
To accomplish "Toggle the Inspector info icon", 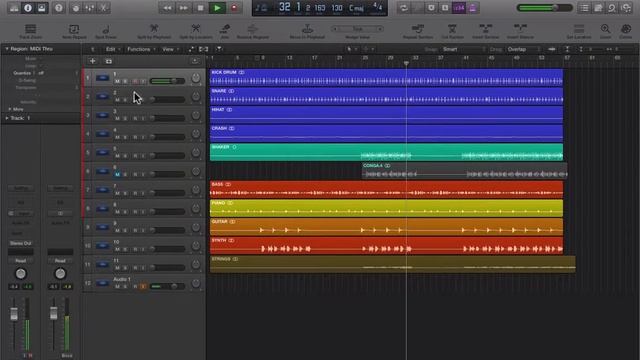I will (x=28, y=8).
